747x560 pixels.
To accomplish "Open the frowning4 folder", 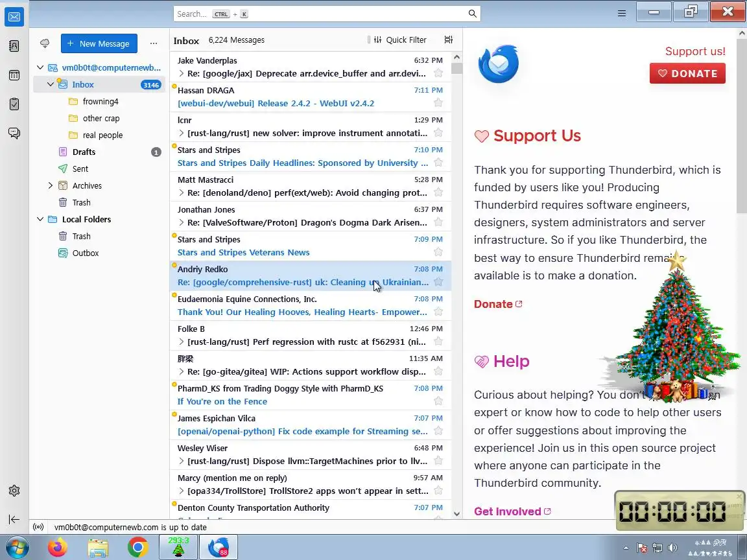I will (x=99, y=101).
